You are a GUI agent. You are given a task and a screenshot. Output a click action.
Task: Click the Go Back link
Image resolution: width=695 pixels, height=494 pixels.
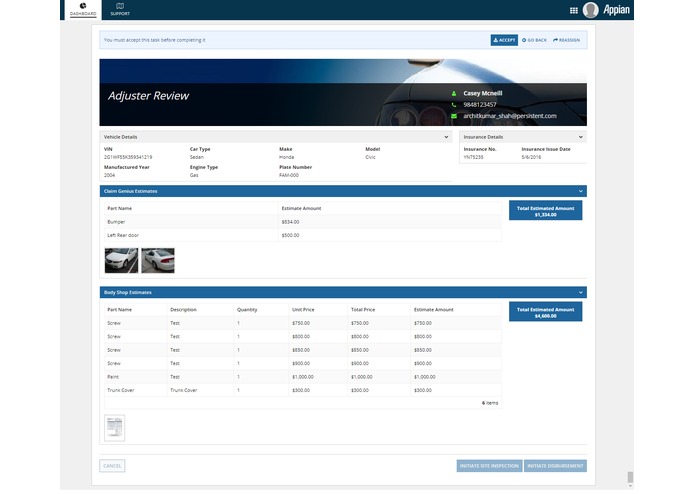click(x=534, y=40)
